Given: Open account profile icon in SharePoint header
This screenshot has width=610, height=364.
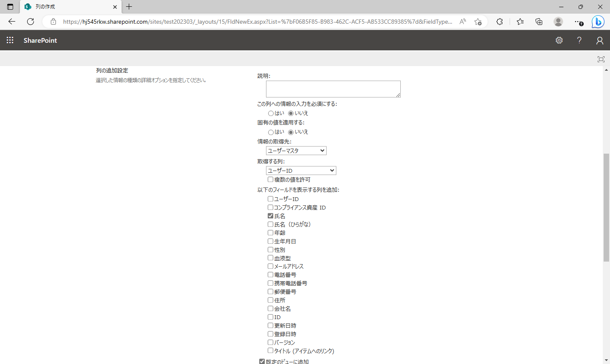Looking at the screenshot, I should [599, 40].
